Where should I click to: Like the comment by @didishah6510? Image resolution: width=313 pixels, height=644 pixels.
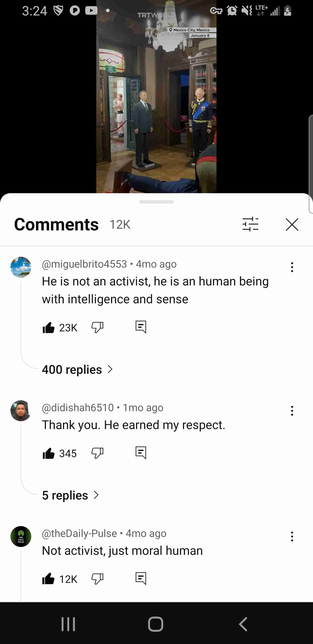coord(48,453)
